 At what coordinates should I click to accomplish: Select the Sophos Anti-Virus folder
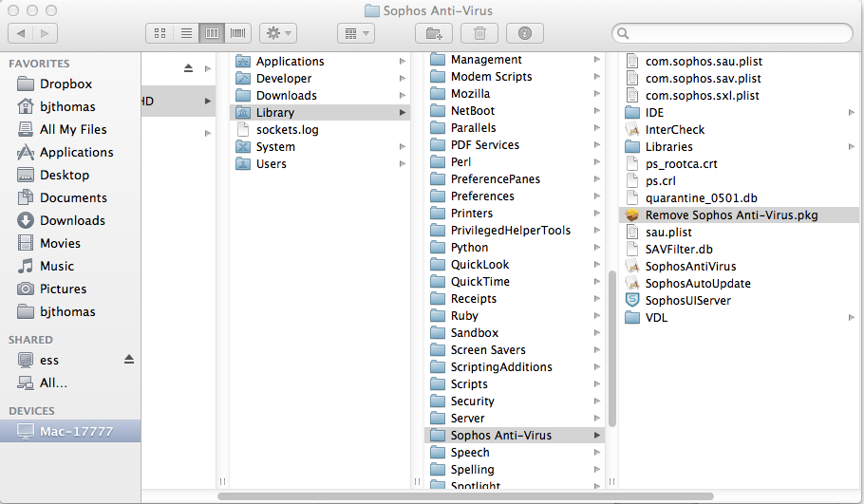[515, 435]
